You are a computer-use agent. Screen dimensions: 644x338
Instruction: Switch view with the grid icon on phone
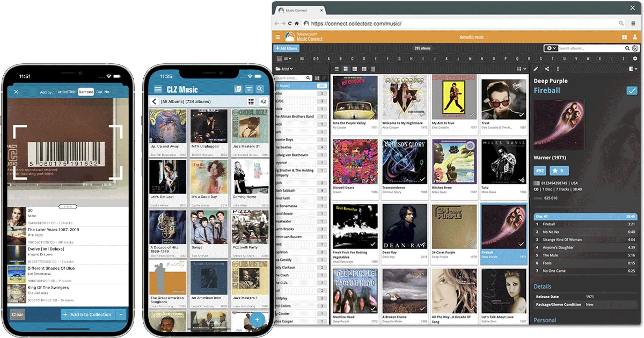point(251,101)
